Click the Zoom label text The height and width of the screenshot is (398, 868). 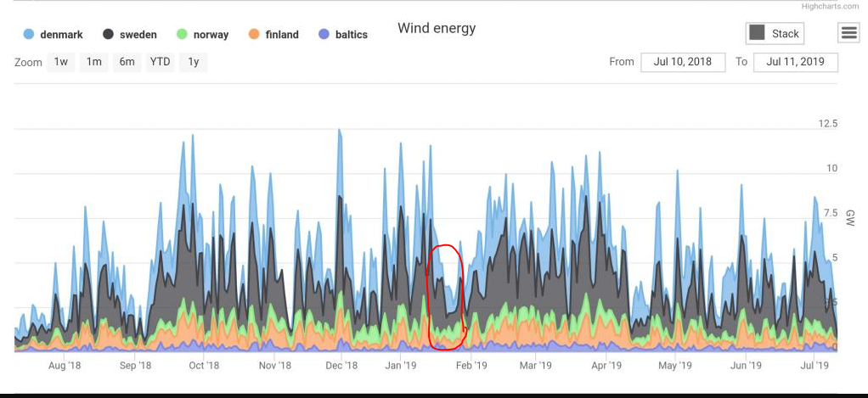[x=28, y=63]
